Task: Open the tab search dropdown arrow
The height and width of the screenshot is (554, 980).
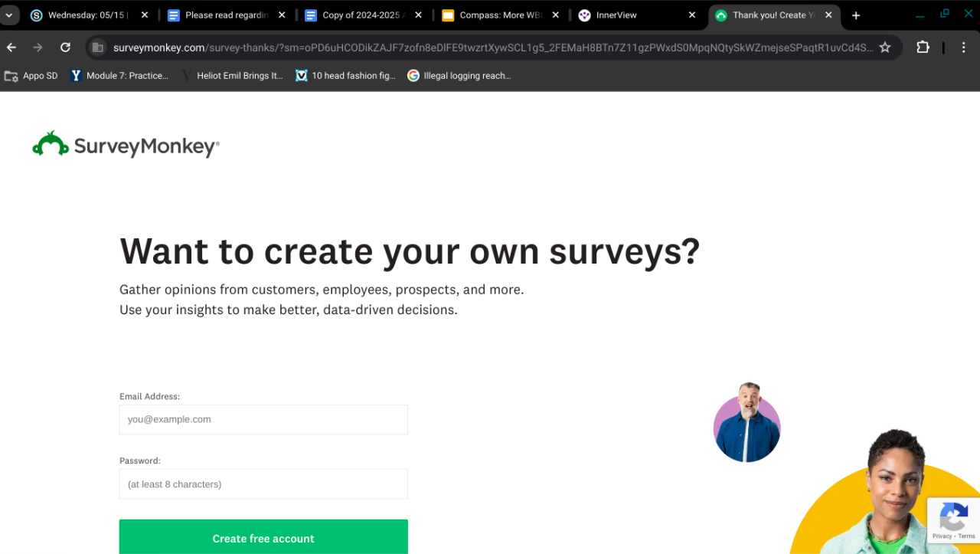Action: click(9, 15)
